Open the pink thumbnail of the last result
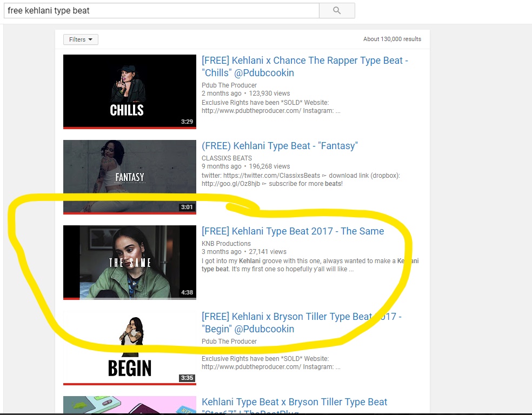Screen dimensions: 532x415 coord(130,405)
